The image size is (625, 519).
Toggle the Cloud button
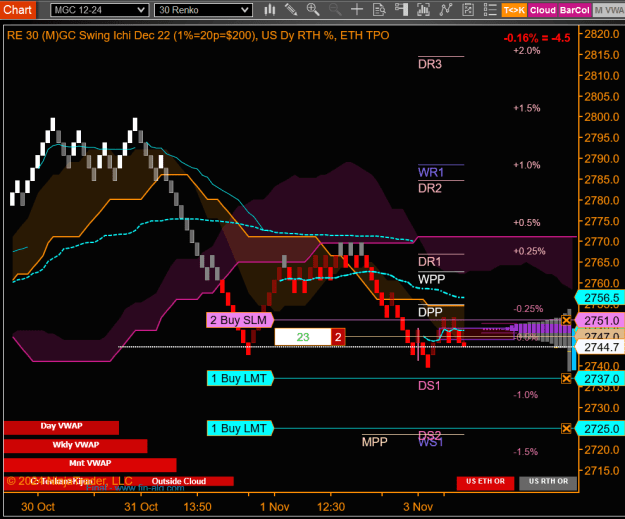[x=543, y=10]
